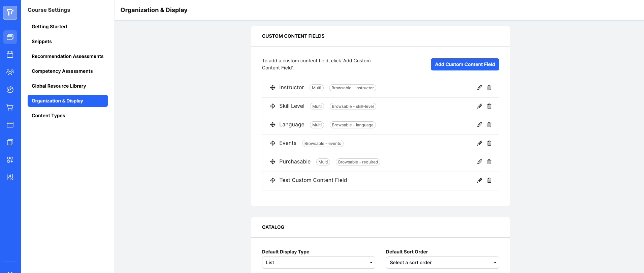Viewport: 644px width, 273px height.
Task: Click Add Custom Content Field button
Action: 465,64
